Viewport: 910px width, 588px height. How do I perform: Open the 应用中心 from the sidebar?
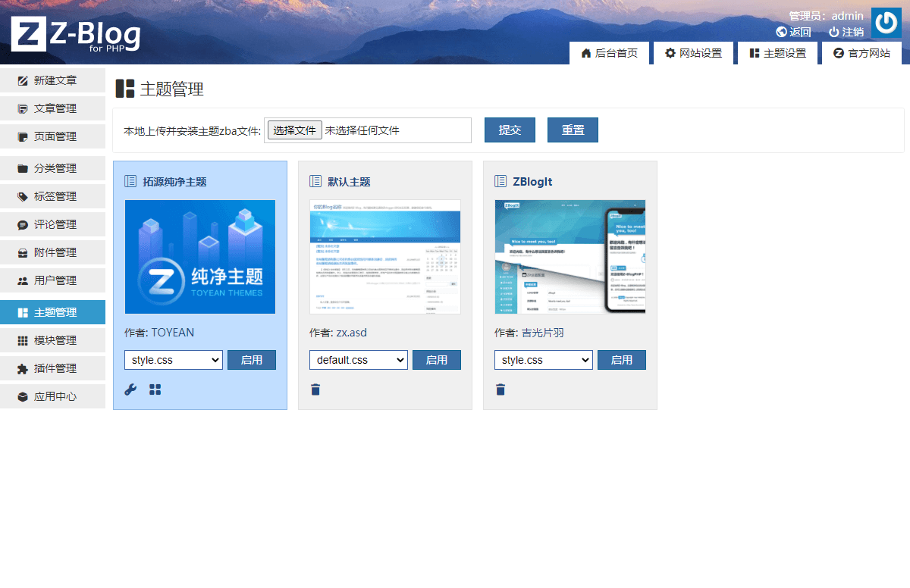pyautogui.click(x=53, y=396)
